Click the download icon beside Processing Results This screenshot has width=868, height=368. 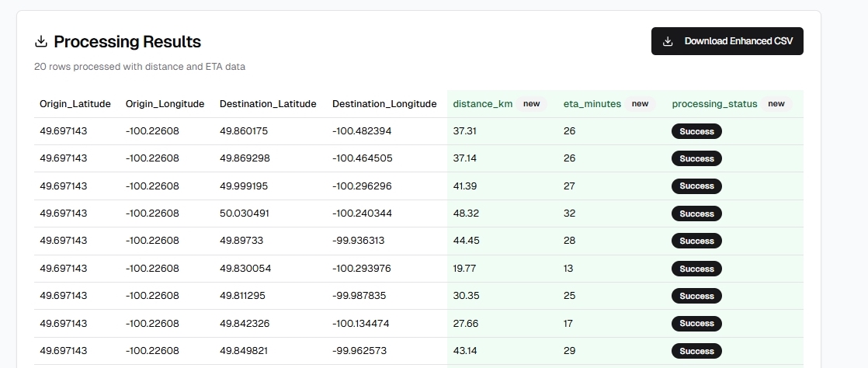coord(41,41)
